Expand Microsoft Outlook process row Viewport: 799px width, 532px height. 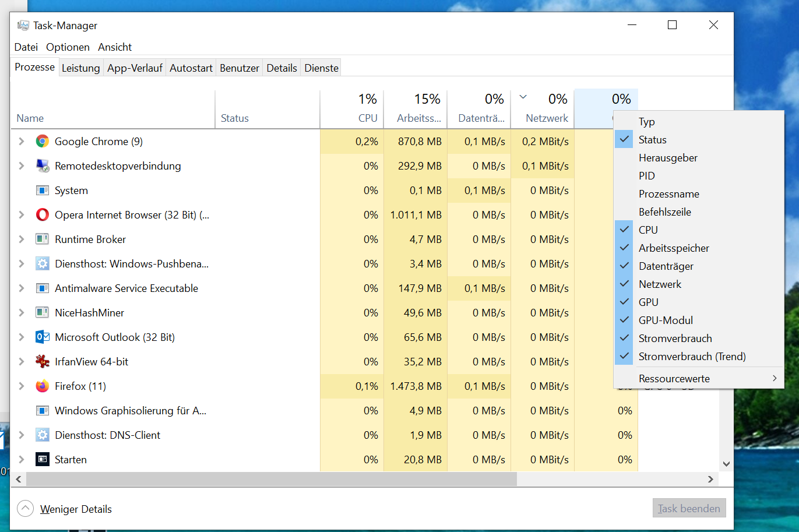[x=22, y=337]
